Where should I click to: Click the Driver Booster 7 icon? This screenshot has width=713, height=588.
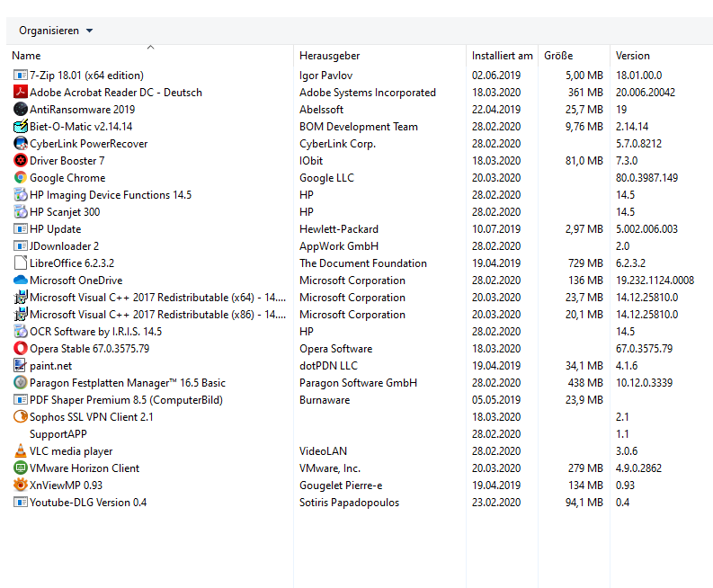(x=21, y=161)
